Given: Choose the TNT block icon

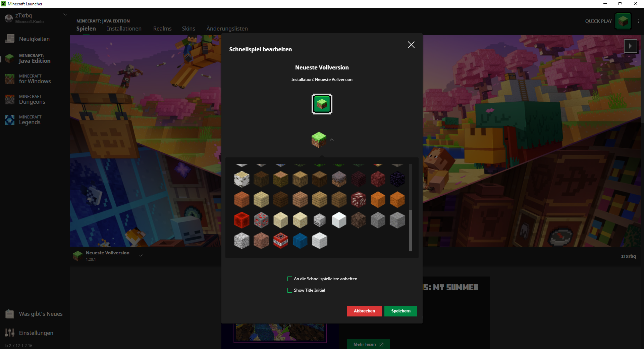Looking at the screenshot, I should point(281,241).
